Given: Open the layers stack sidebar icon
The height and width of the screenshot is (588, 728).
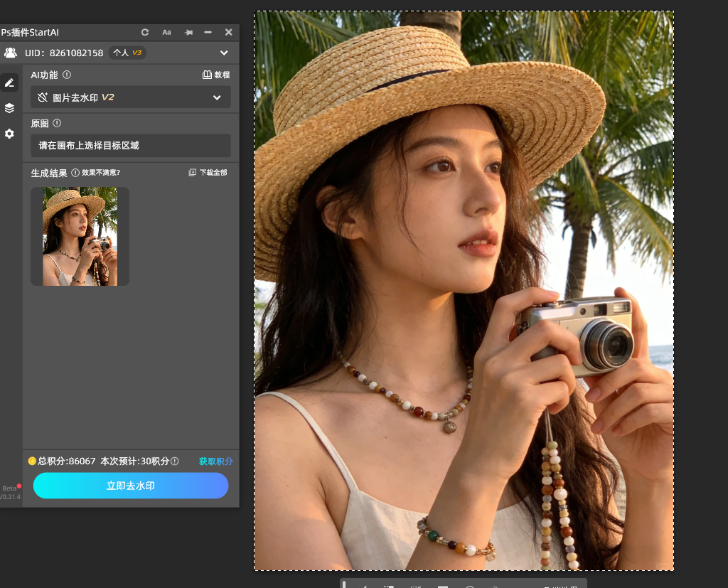Looking at the screenshot, I should click(9, 108).
